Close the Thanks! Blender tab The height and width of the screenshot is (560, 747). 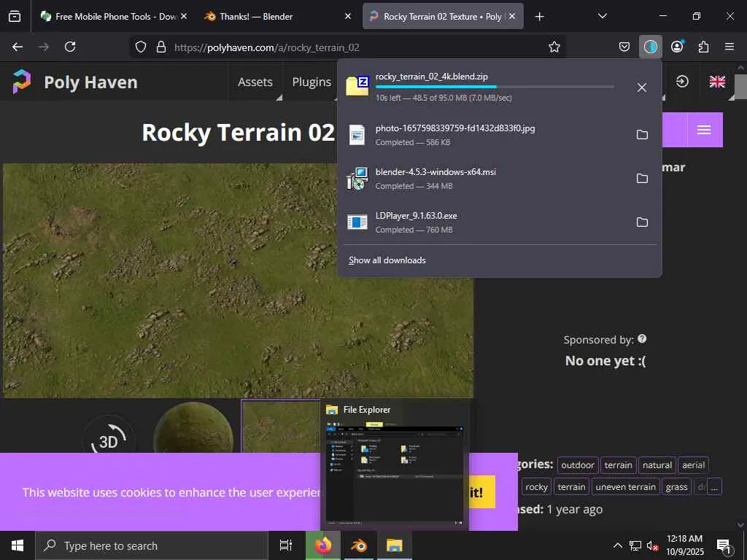tap(348, 16)
